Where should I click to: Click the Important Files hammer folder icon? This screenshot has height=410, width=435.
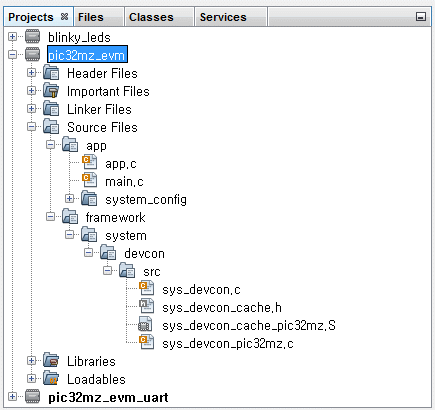51,91
